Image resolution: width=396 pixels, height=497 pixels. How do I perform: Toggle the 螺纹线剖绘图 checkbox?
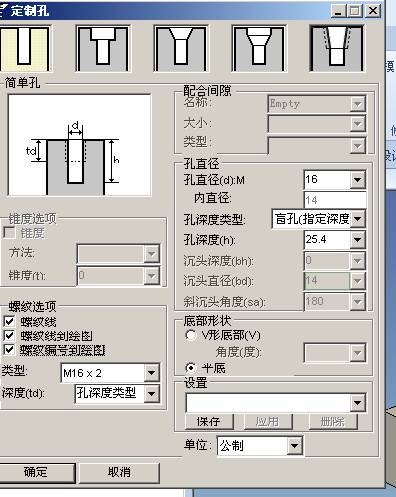tap(9, 336)
